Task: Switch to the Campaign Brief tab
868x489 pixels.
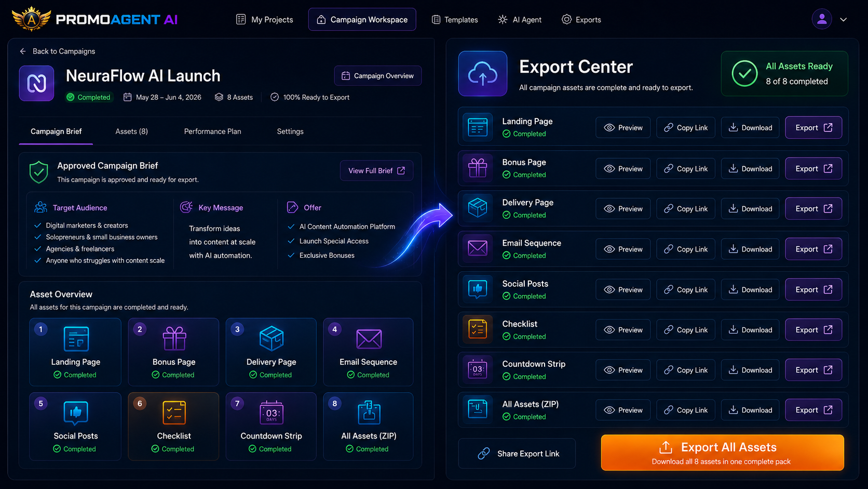Action: 56,131
